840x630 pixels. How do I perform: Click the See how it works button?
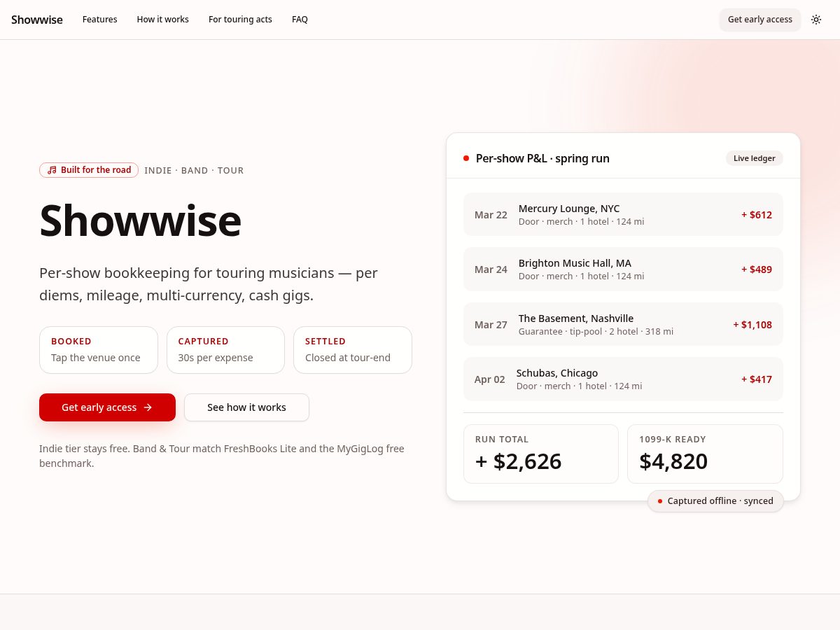click(246, 407)
